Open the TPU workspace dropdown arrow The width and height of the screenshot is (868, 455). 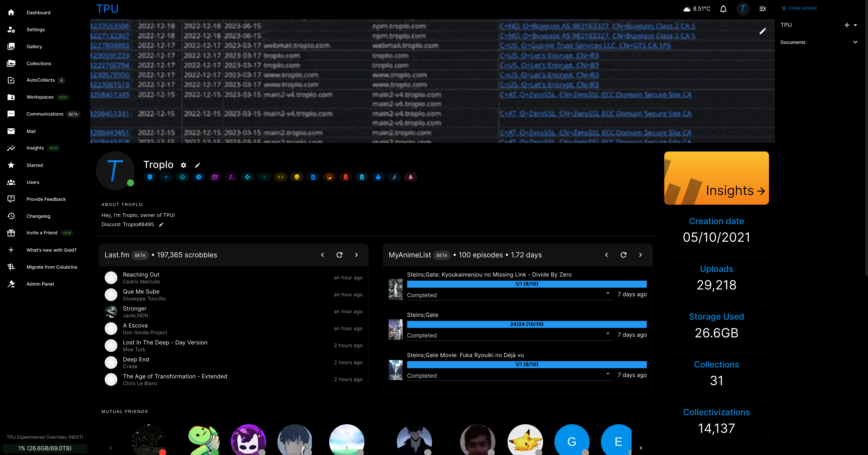856,25
